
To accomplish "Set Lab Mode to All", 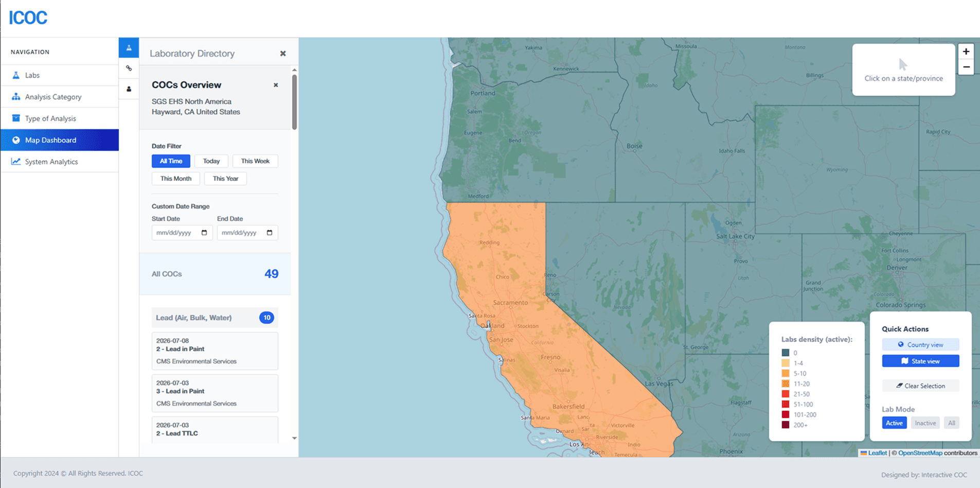I will click(x=952, y=423).
